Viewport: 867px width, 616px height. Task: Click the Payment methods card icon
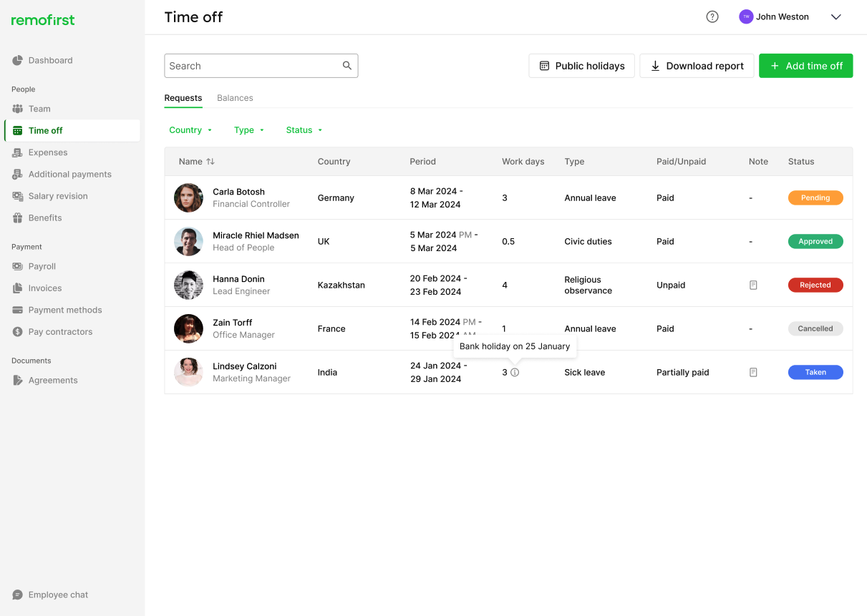(x=18, y=310)
